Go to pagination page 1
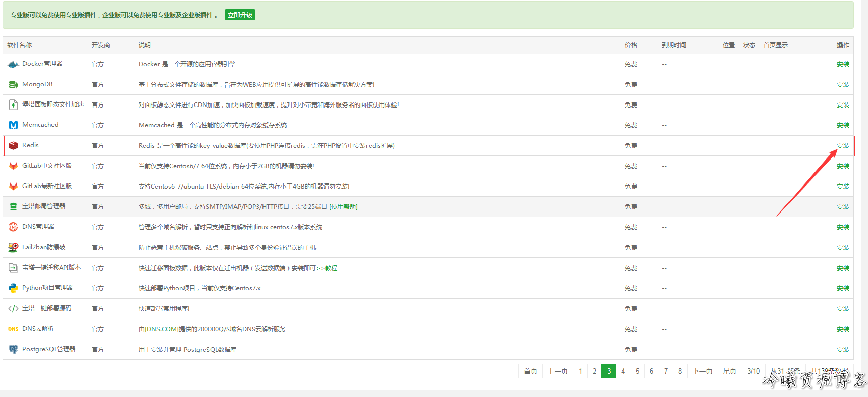868x397 pixels. [580, 371]
